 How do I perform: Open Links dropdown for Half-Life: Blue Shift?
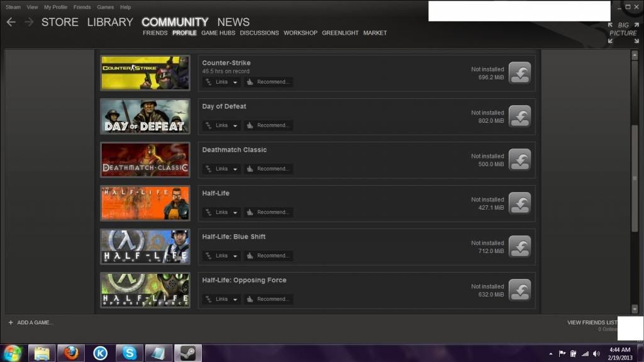[x=222, y=256]
